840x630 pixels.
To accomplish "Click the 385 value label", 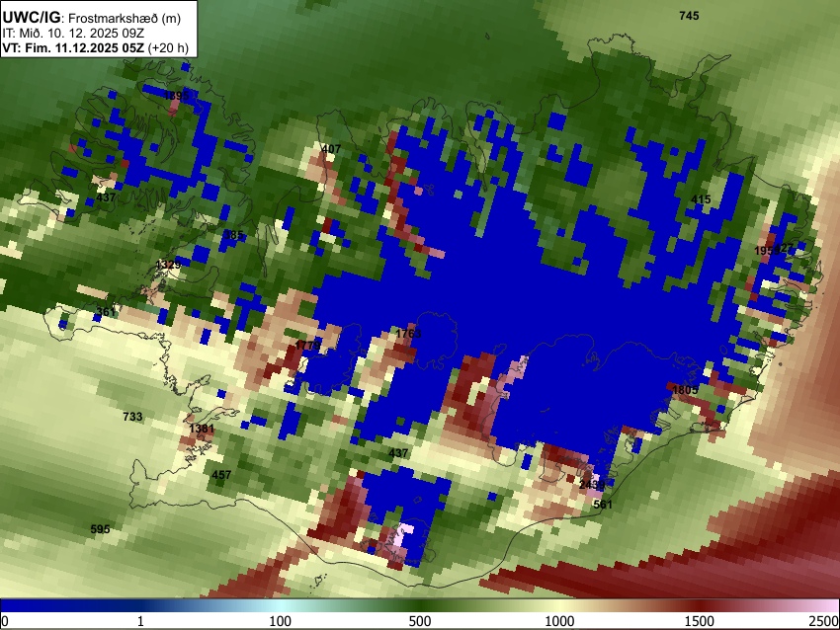I will click(233, 235).
